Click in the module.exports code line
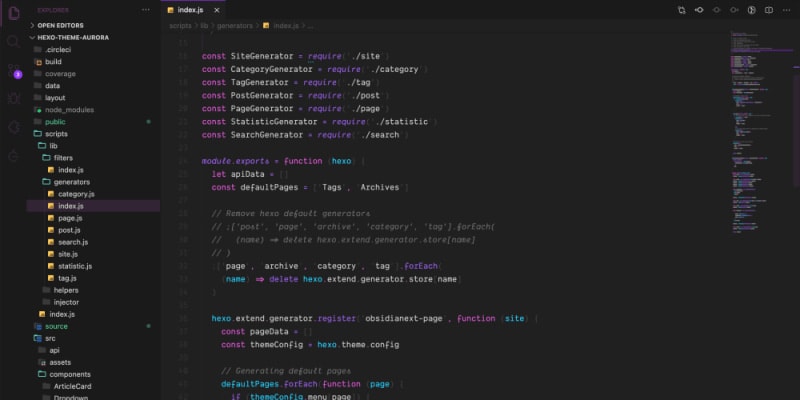This screenshot has width=800, height=400. [280, 161]
